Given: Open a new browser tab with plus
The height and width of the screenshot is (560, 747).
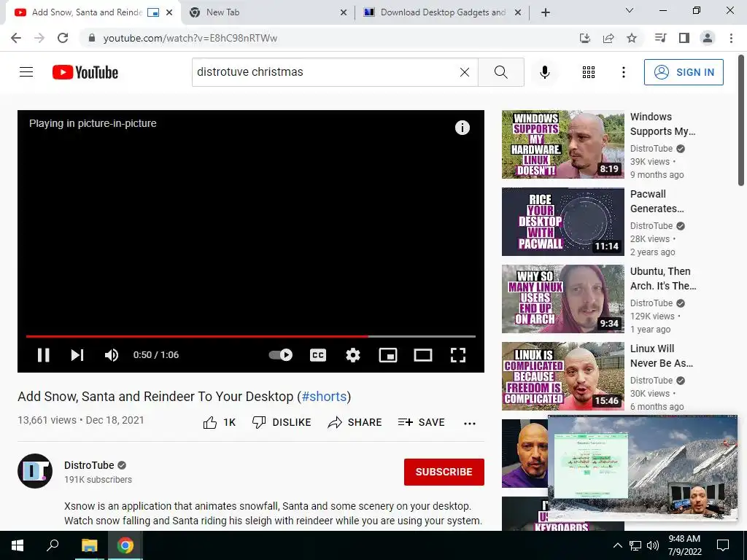Looking at the screenshot, I should tap(546, 12).
